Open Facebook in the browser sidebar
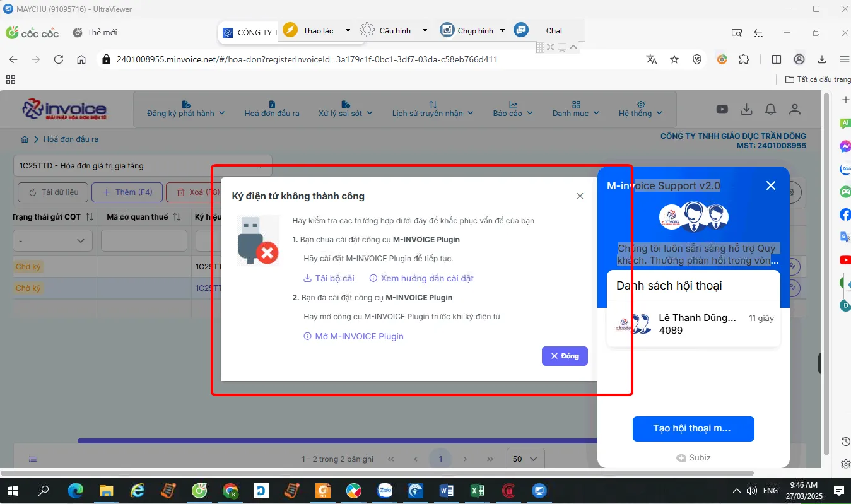851x504 pixels. pos(845,214)
